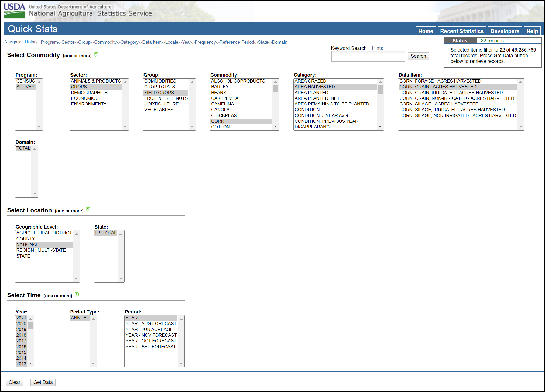Click the USDA logo
Viewport: 545px width, 392px height.
(14, 11)
